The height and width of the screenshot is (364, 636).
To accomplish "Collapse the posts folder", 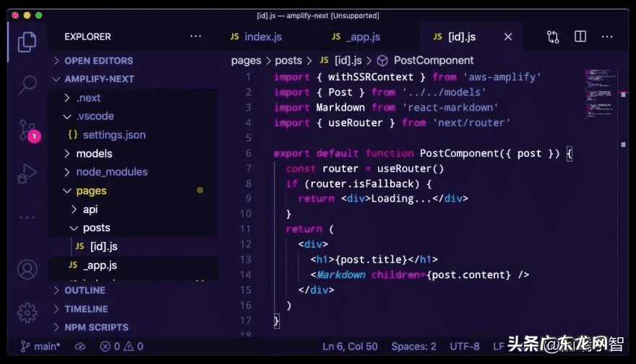I will pos(96,227).
